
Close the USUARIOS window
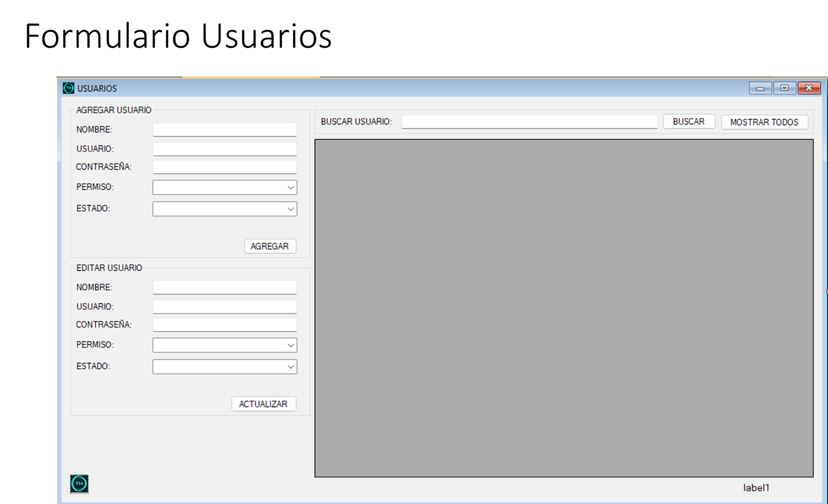point(809,88)
